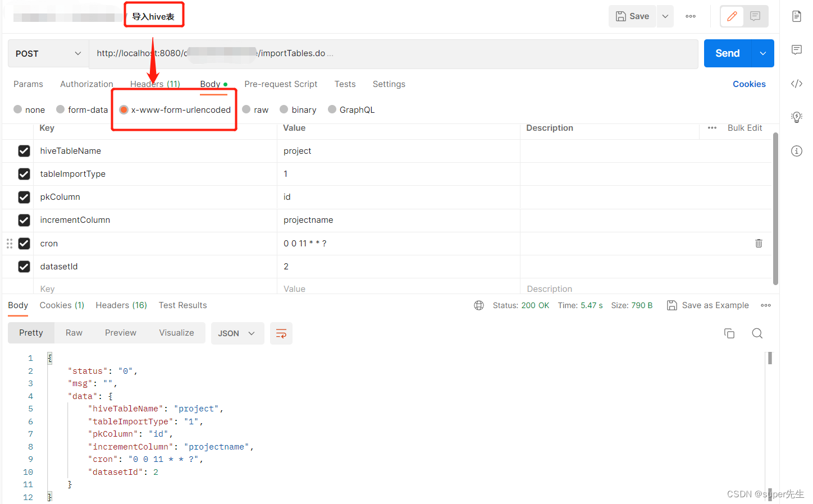Image resolution: width=813 pixels, height=504 pixels.
Task: Uncheck the datasetId parameter checkbox
Action: 24,267
